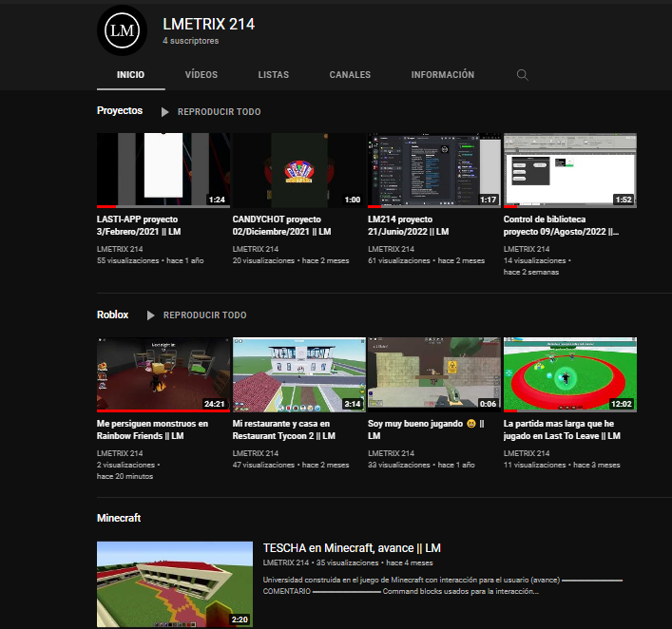672x629 pixels.
Task: Click title LASTI-APP proyecto 3/Febrero/2021
Action: tap(139, 225)
